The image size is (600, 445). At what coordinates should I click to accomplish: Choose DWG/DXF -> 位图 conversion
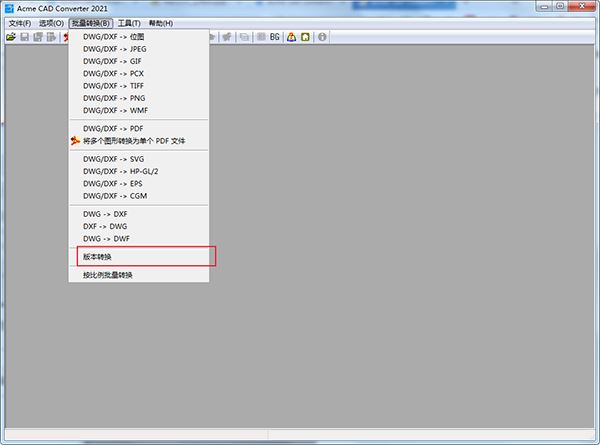click(139, 37)
